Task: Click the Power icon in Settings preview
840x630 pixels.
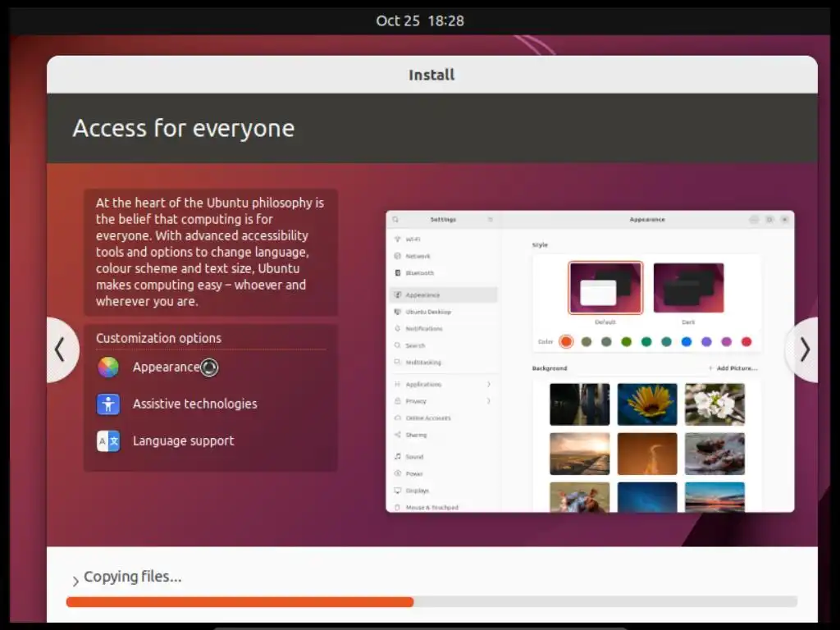Action: pyautogui.click(x=398, y=473)
